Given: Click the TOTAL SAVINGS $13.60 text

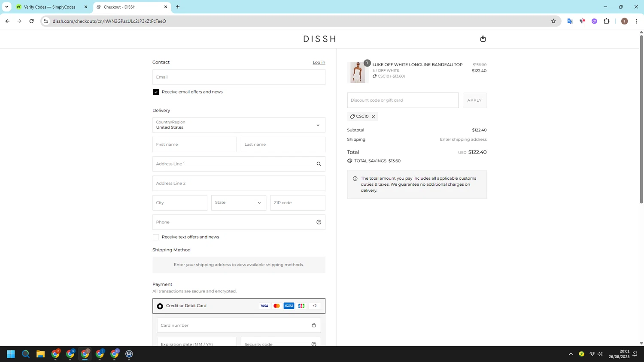Looking at the screenshot, I should coord(377,161).
